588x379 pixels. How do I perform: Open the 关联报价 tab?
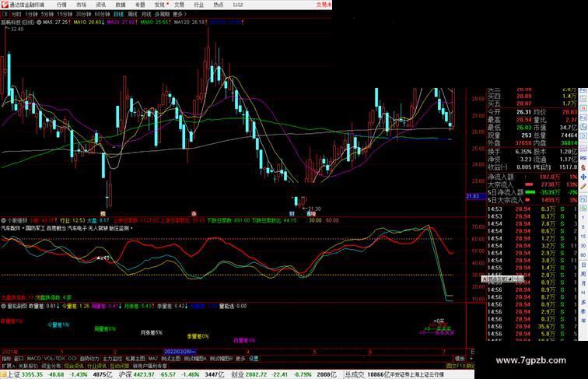[x=28, y=366]
